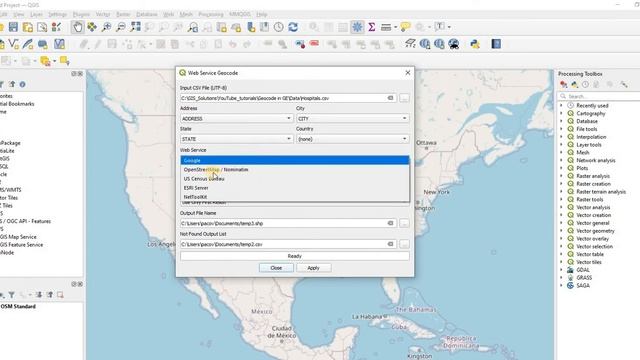Image resolution: width=640 pixels, height=360 pixels.
Task: Click New Print Layout icon
Action: pyautogui.click(x=28, y=27)
